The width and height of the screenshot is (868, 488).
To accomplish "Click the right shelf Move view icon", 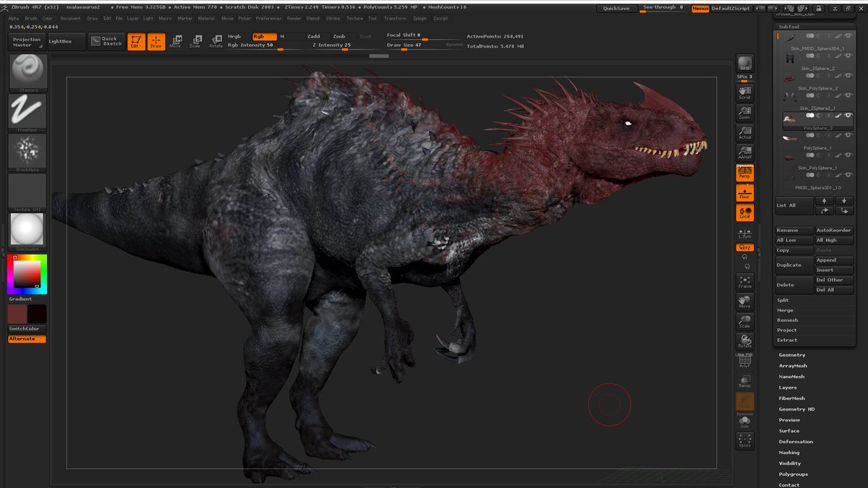I will tap(744, 301).
